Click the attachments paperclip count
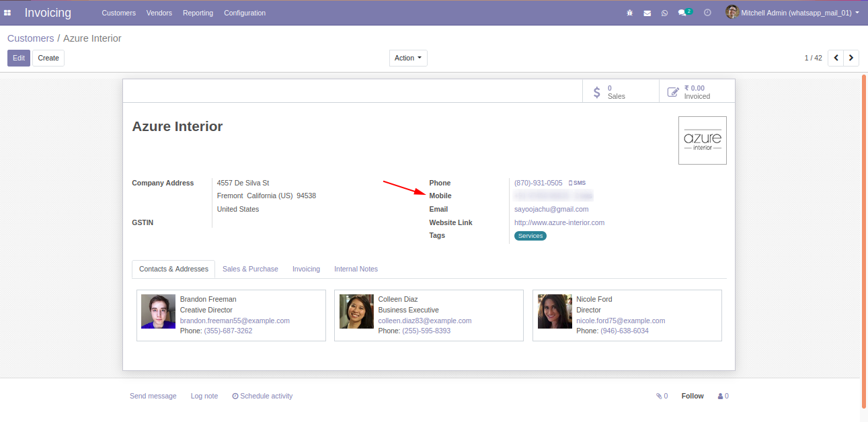Screen dimensions: 868x422 click(662, 396)
